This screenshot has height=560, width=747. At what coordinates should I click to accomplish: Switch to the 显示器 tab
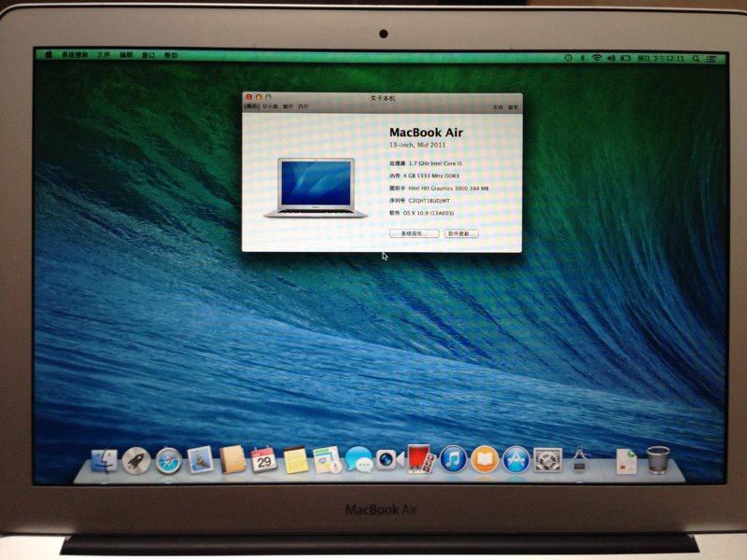270,106
